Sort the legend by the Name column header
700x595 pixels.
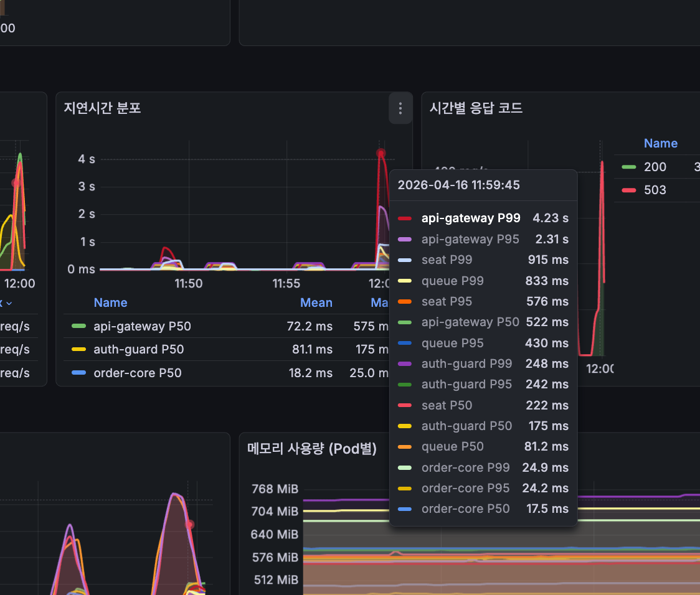[110, 303]
